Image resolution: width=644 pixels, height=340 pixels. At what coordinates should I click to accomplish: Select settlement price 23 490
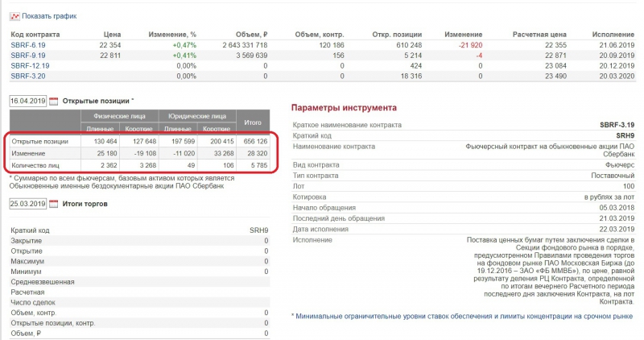tap(555, 76)
